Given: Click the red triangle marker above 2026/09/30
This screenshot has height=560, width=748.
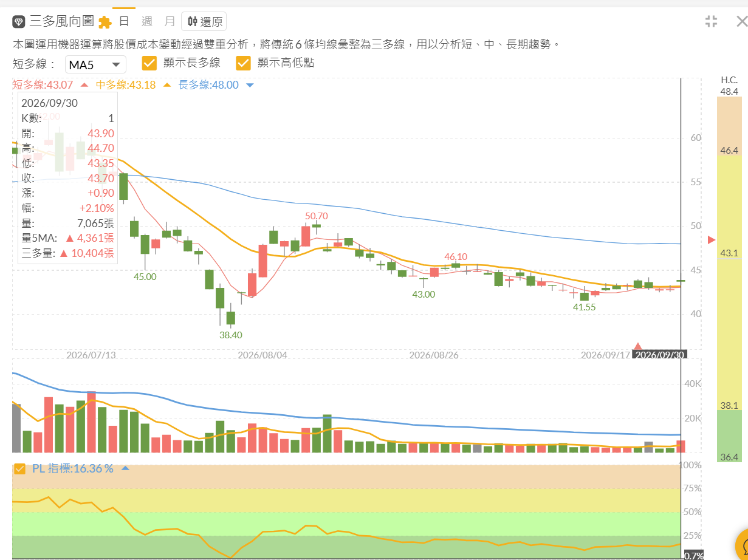Looking at the screenshot, I should coord(638,346).
